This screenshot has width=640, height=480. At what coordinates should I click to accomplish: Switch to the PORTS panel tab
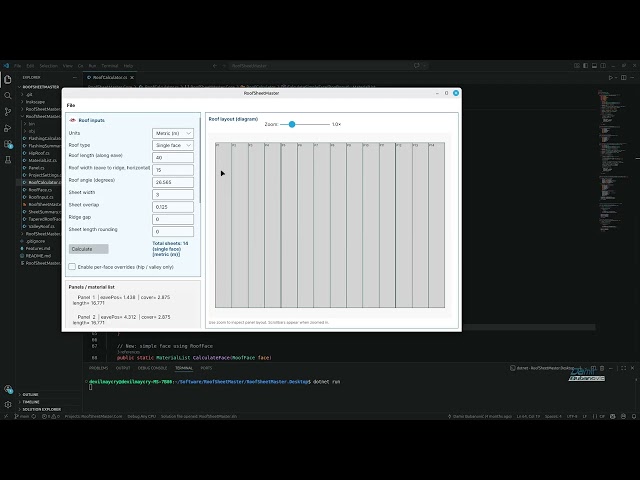[206, 368]
